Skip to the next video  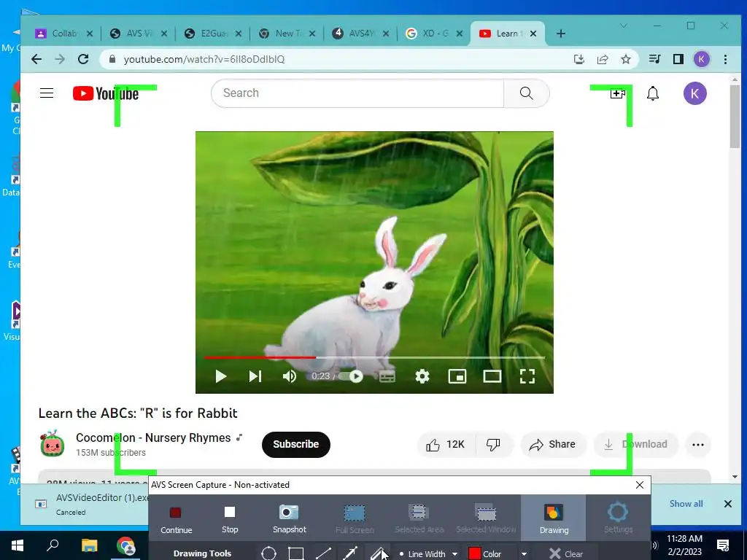pos(255,376)
